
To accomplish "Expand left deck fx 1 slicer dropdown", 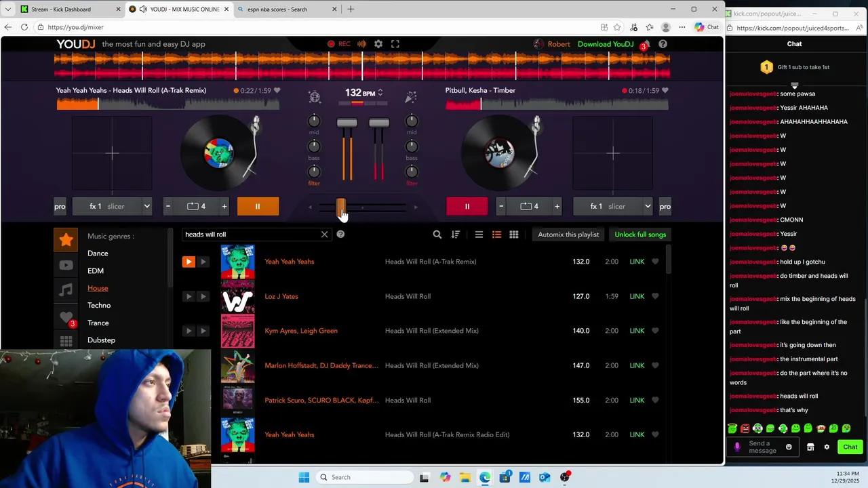I will click(146, 206).
